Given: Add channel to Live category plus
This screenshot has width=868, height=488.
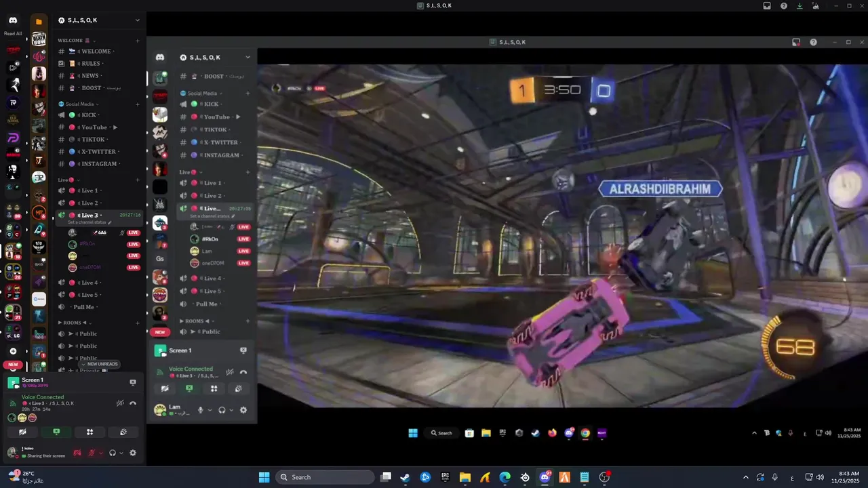Looking at the screenshot, I should 138,180.
